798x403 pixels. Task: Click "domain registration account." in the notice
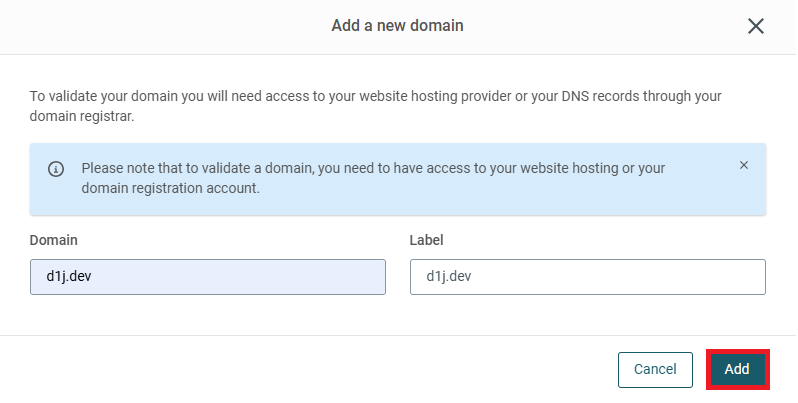(x=170, y=188)
